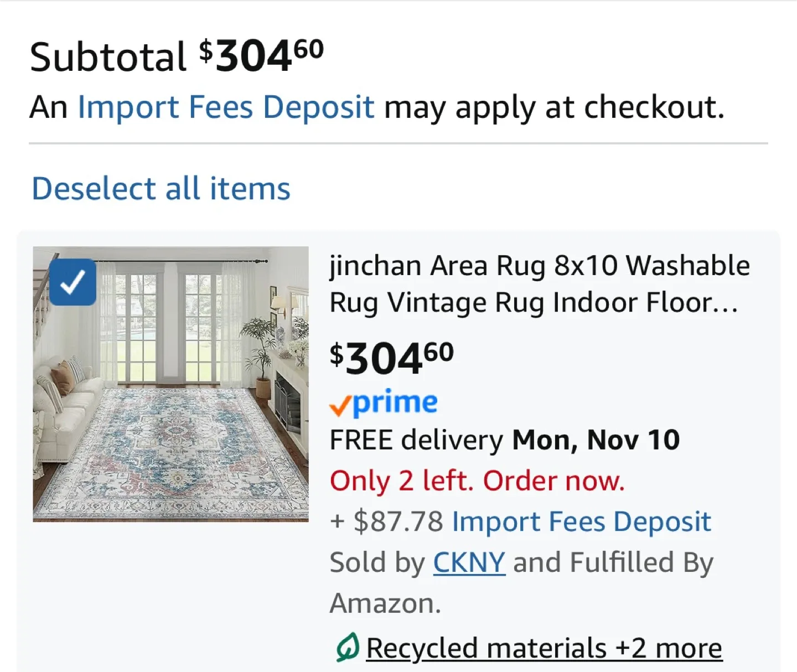Expand the truncated rug product title
Image resolution: width=797 pixels, height=672 pixels.
tap(540, 283)
